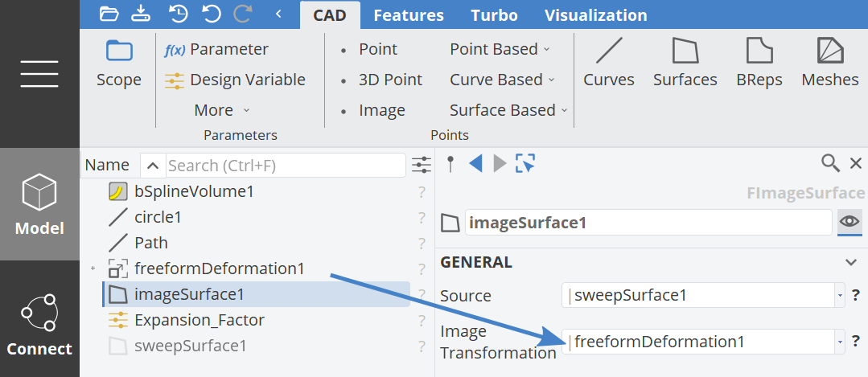Open the Surfaces tool group

(685, 63)
